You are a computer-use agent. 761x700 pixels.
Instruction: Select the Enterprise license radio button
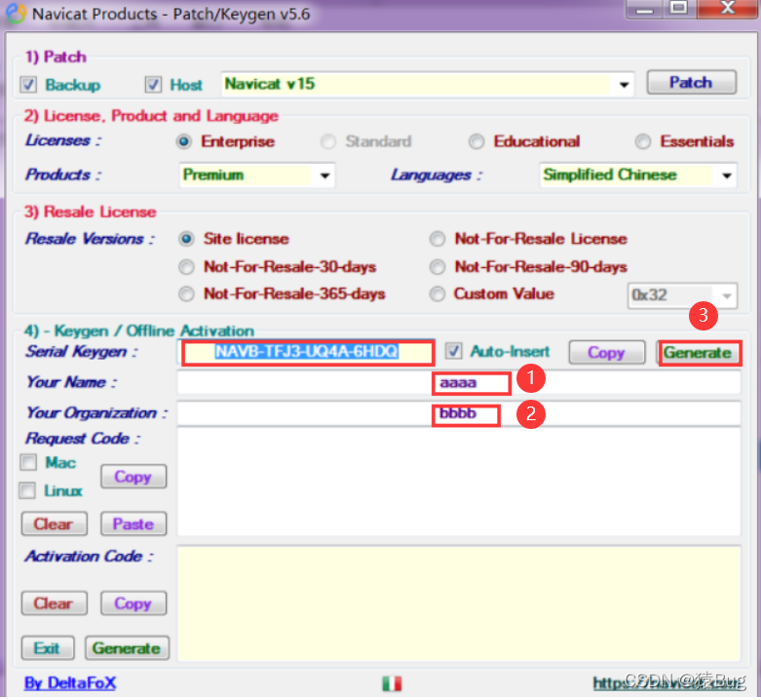(x=184, y=141)
